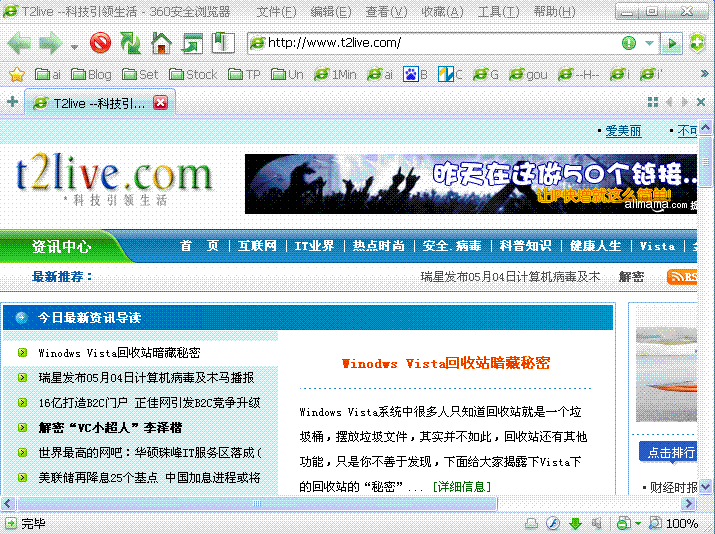Open the gou bookmark
This screenshot has height=534, width=715.
528,74
